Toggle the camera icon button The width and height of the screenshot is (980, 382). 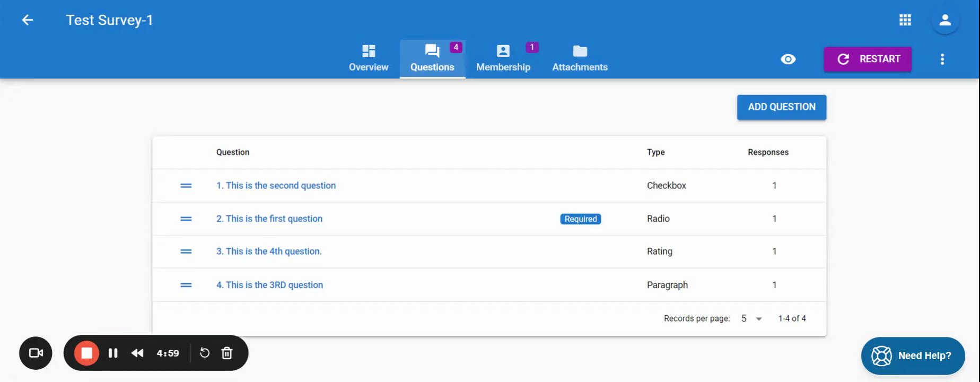coord(36,353)
